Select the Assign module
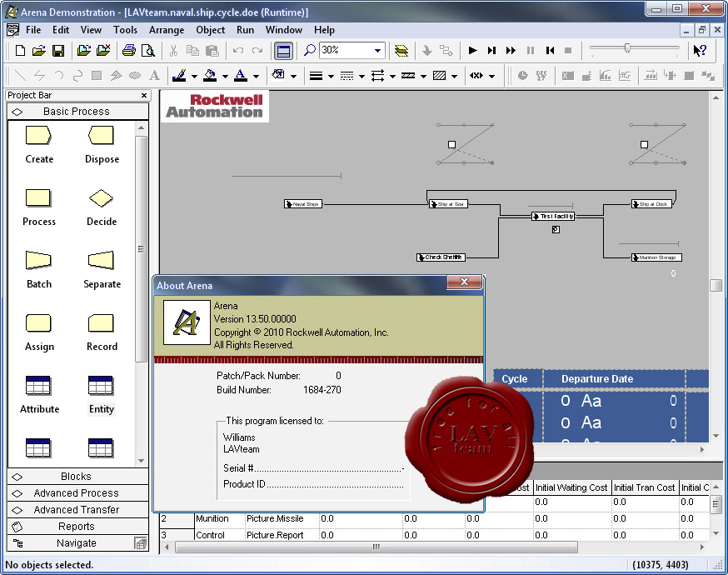Viewport: 728px width, 575px height. pos(39,332)
